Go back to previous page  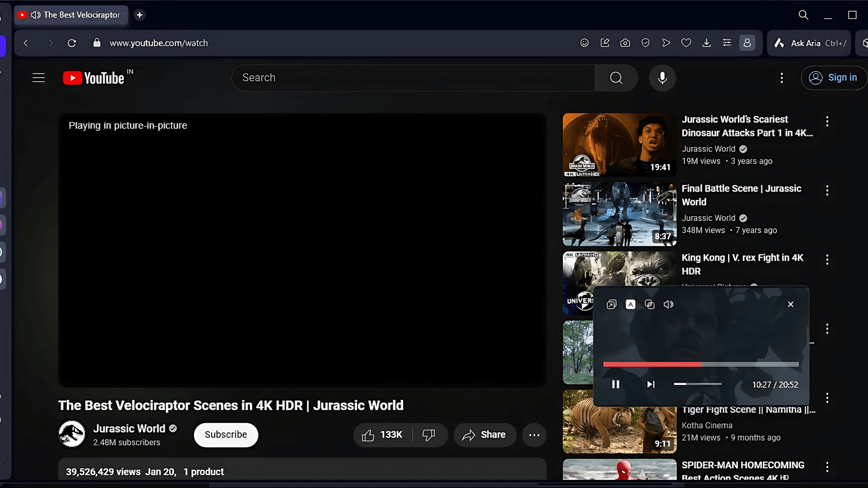pyautogui.click(x=26, y=43)
